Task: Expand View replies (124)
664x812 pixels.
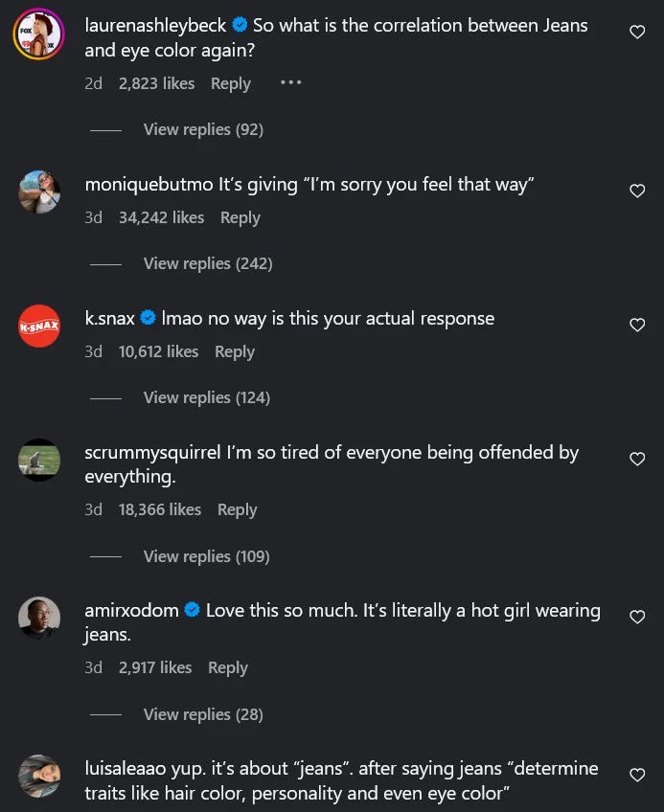Action: click(x=207, y=397)
